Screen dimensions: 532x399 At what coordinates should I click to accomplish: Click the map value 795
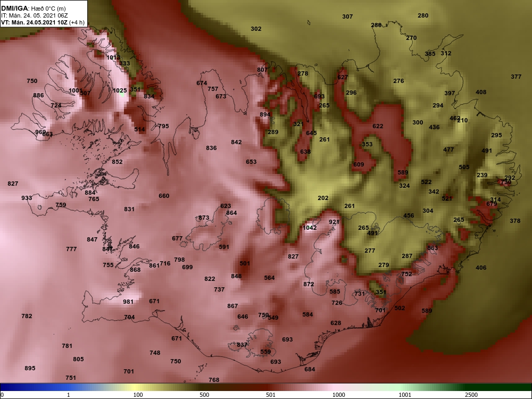[x=163, y=126]
